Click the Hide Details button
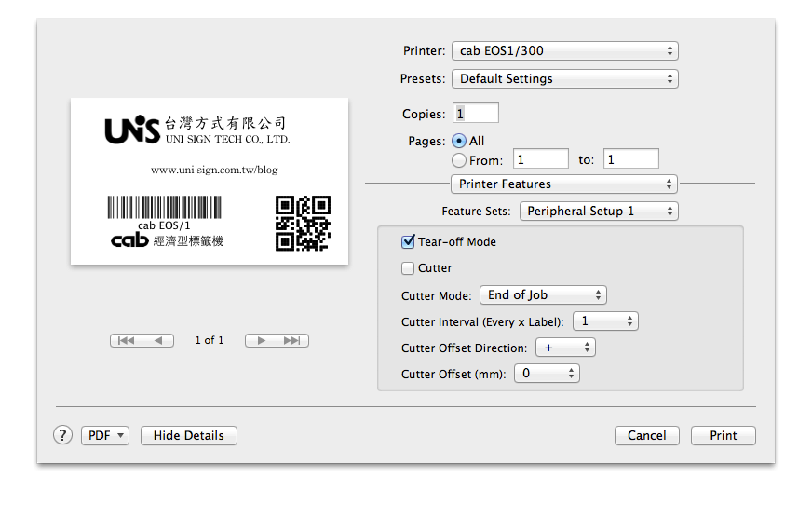The height and width of the screenshot is (519, 812). 189,436
